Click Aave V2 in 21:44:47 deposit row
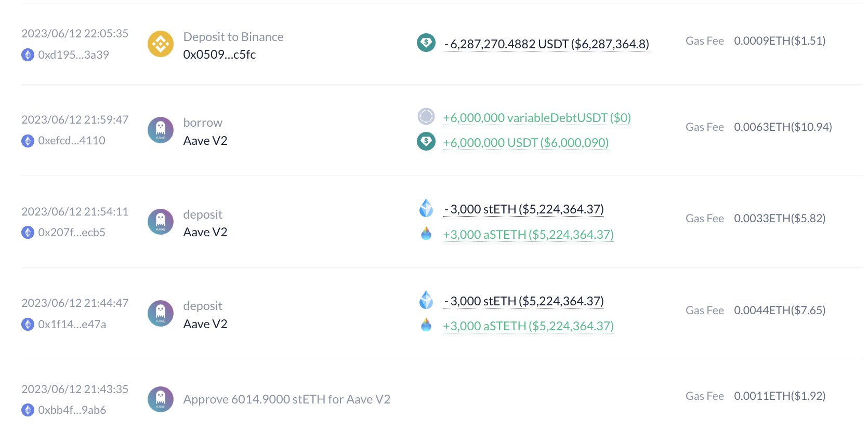This screenshot has height=431, width=868. click(205, 324)
